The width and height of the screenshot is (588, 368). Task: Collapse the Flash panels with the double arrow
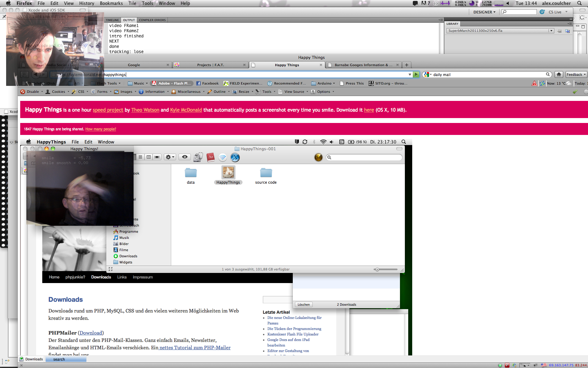pos(571,19)
